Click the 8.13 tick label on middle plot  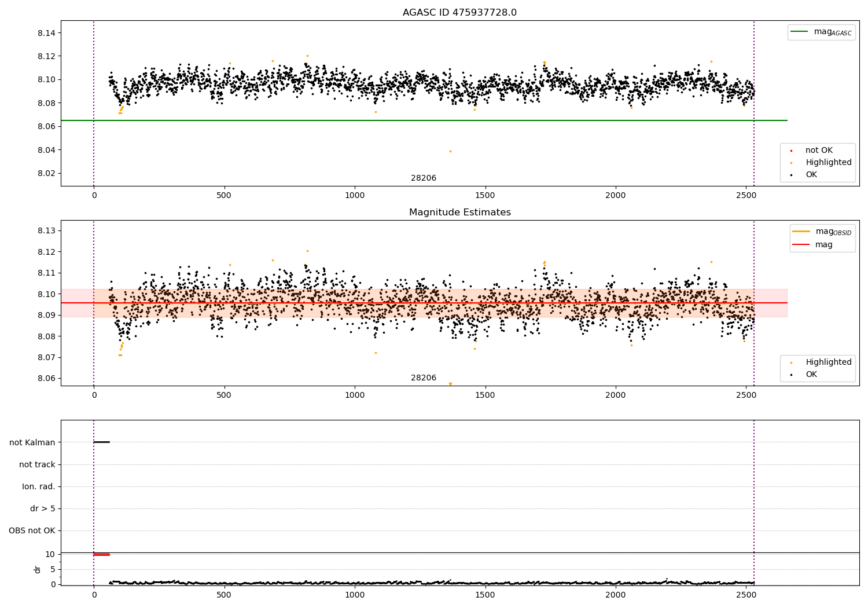[46, 231]
